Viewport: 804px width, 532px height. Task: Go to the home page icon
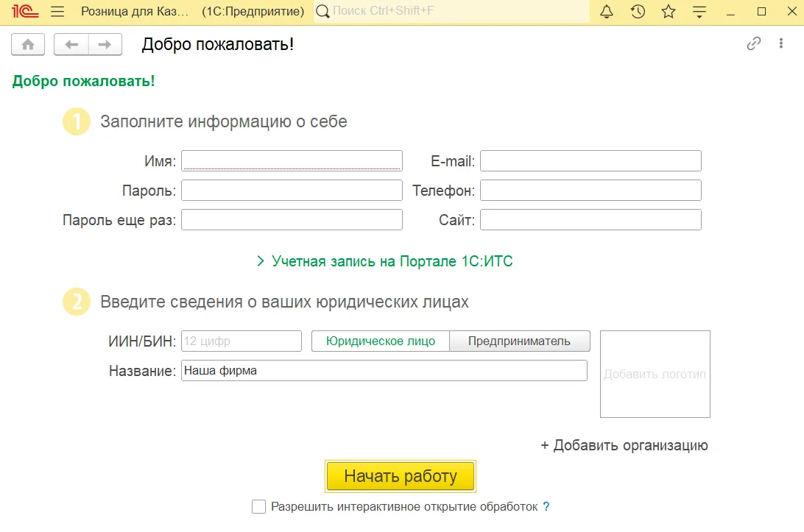[28, 44]
